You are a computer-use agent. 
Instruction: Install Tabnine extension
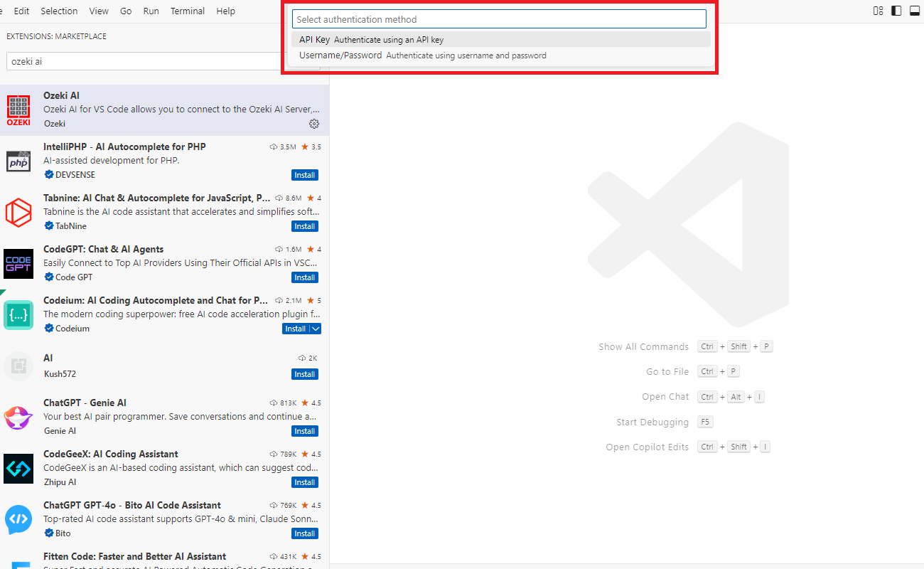pyautogui.click(x=305, y=226)
